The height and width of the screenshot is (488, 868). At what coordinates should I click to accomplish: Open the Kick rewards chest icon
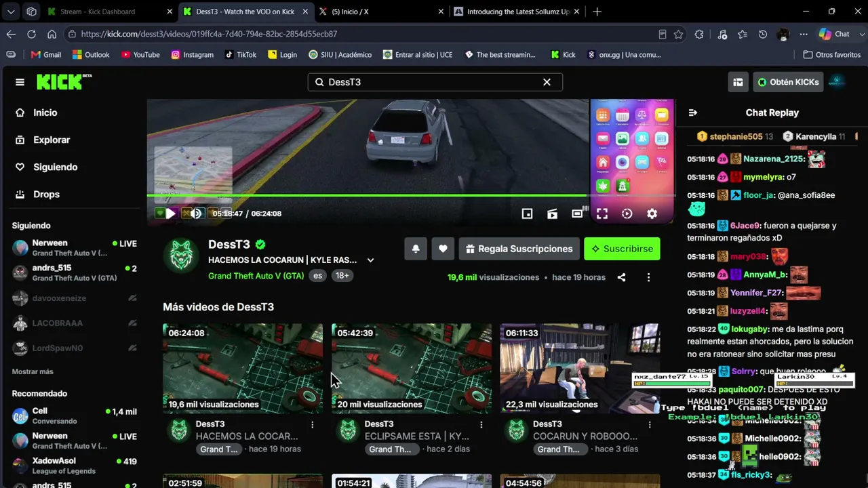point(738,82)
